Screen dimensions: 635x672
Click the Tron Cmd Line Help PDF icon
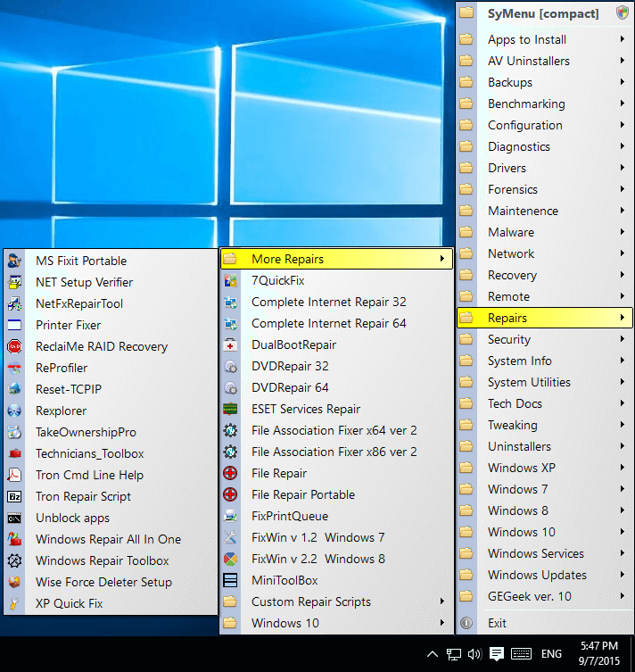(x=14, y=475)
